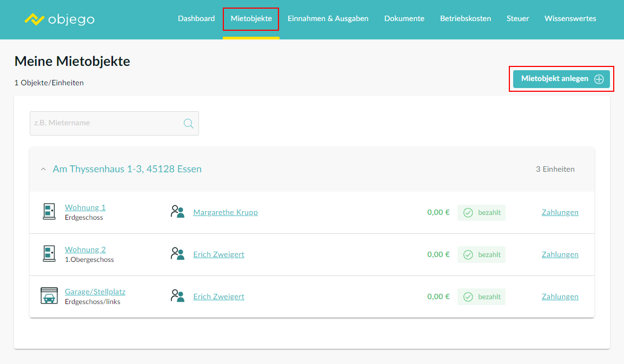Open tenant Margarethe Krupp's profile link

point(225,212)
